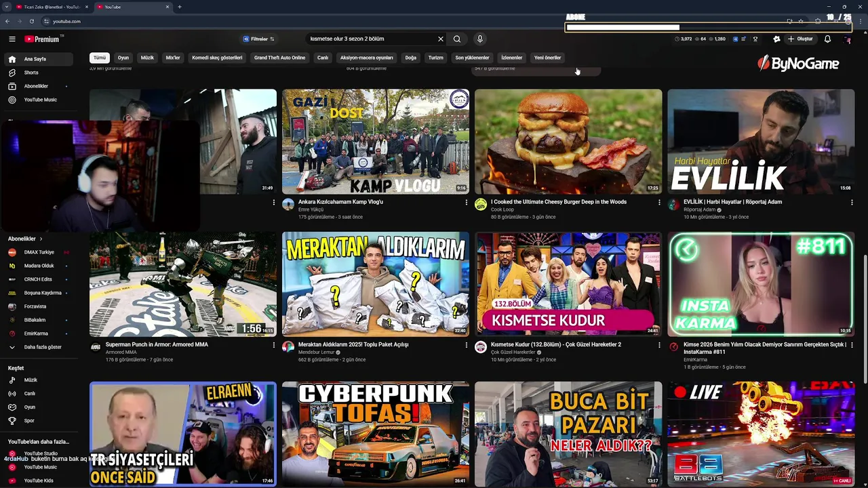
Task: Select the Grand Theft Auto Online chip
Action: [279, 58]
